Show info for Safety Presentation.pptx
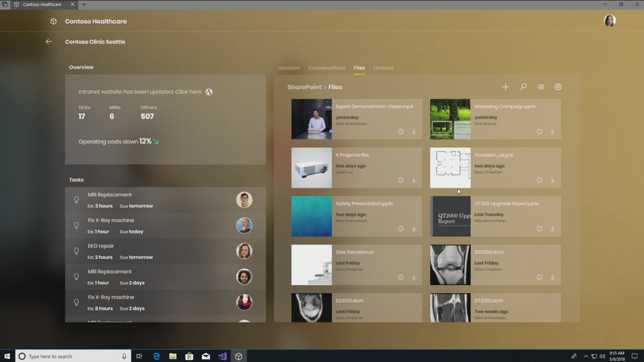Viewport: 644px width, 362px height. pyautogui.click(x=401, y=229)
